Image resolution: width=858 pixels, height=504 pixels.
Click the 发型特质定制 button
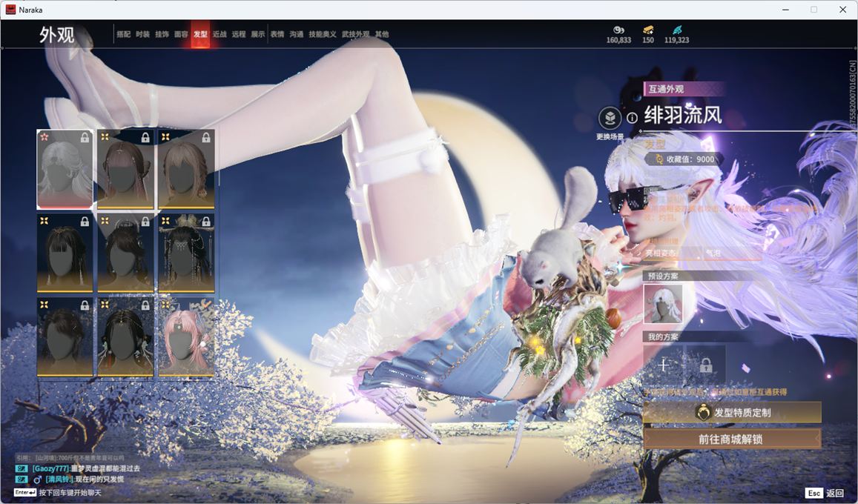tap(732, 412)
